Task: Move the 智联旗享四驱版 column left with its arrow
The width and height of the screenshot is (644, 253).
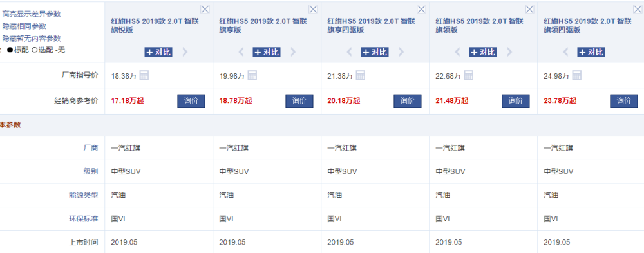Action: (x=349, y=52)
